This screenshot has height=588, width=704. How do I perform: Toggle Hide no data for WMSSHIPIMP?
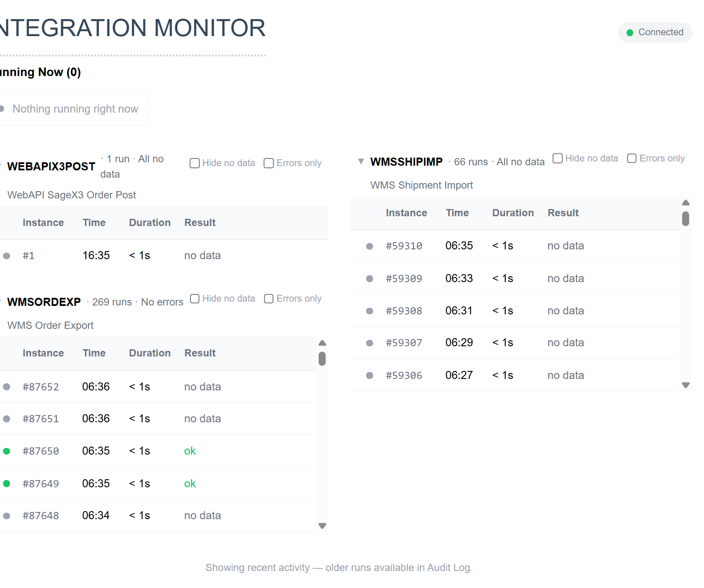[558, 158]
